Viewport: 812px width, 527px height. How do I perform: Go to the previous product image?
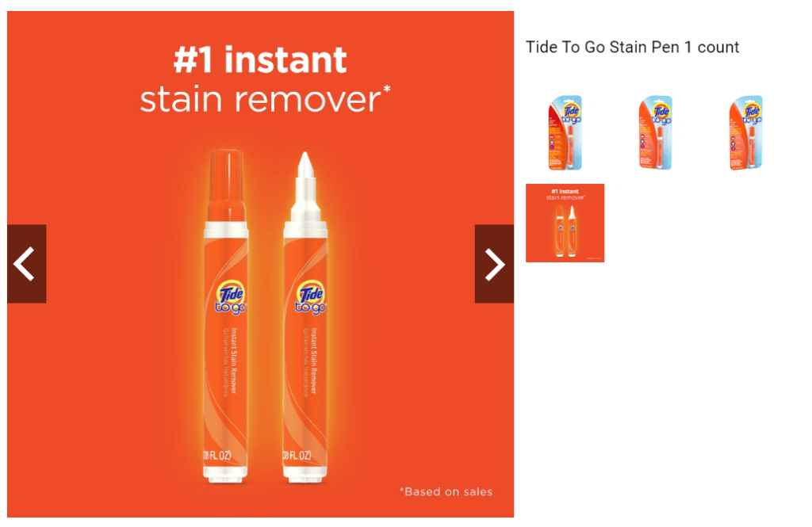(27, 264)
